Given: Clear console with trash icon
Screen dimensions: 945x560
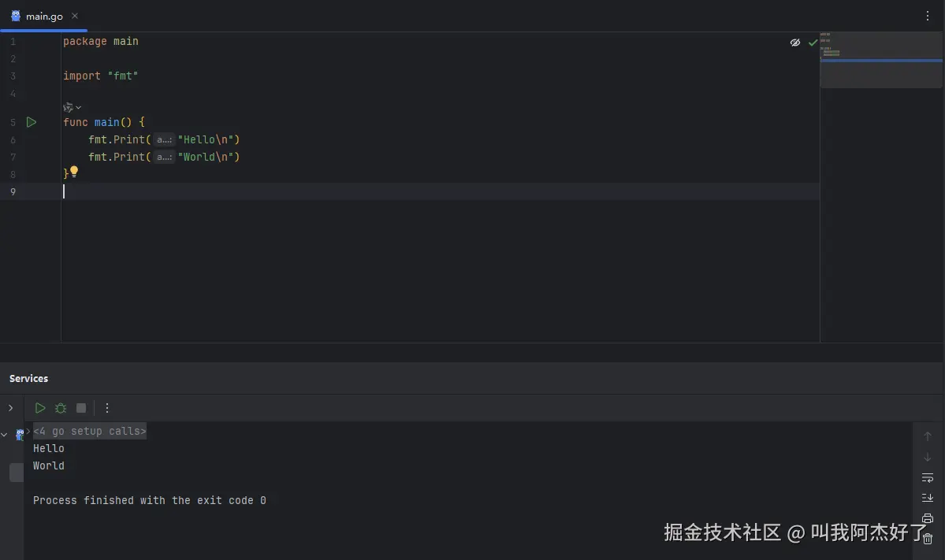Looking at the screenshot, I should [928, 539].
